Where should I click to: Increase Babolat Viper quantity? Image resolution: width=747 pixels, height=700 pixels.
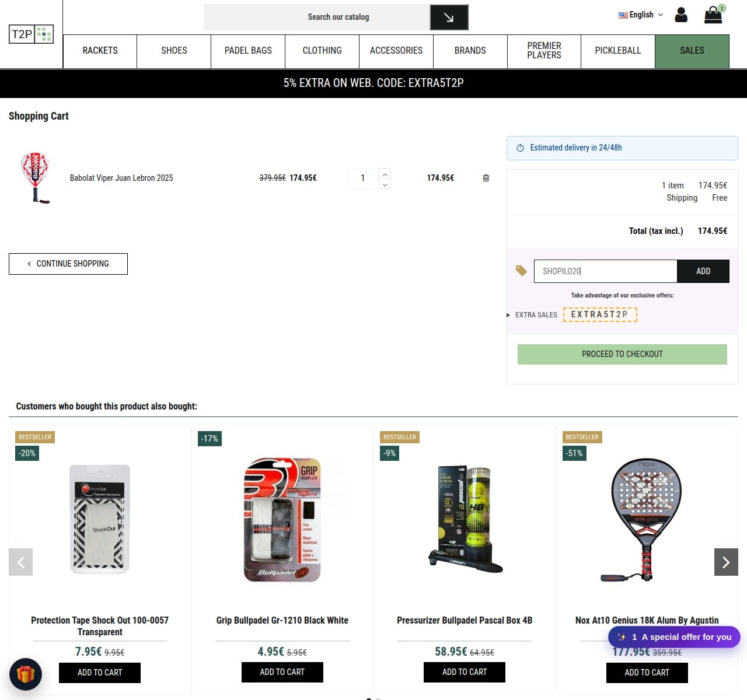(x=385, y=174)
